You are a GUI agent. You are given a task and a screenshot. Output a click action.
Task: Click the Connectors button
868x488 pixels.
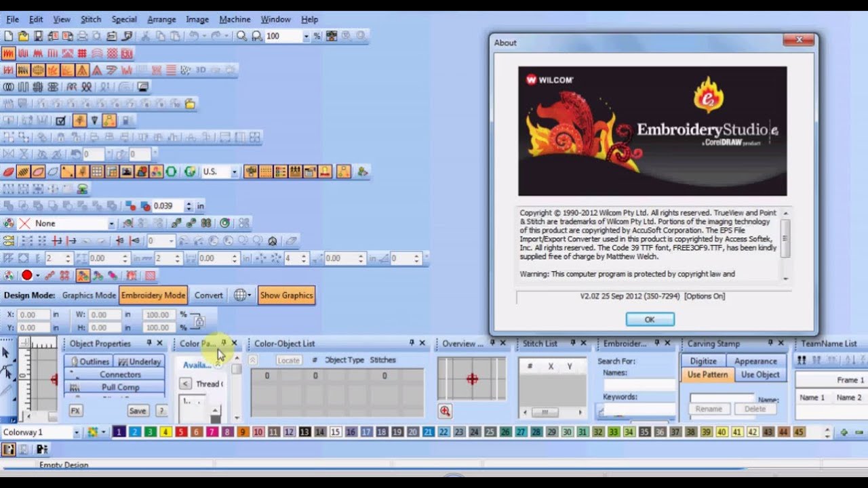coord(115,374)
